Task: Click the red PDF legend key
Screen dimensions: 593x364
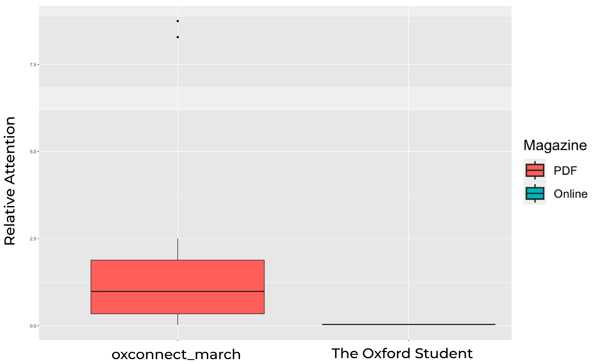Action: point(535,170)
